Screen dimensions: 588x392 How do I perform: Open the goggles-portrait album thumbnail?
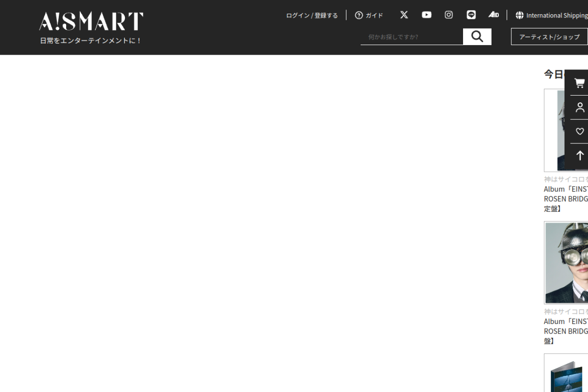(566, 263)
